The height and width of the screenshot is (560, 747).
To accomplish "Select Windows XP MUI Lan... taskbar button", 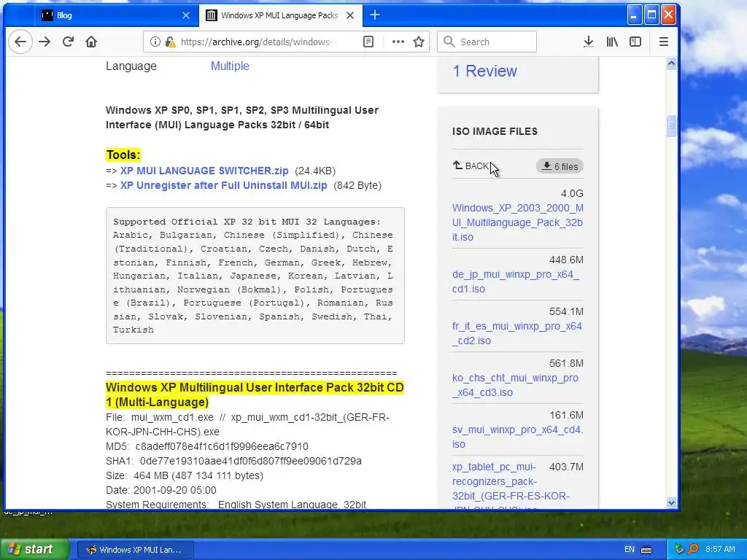I will [x=135, y=550].
